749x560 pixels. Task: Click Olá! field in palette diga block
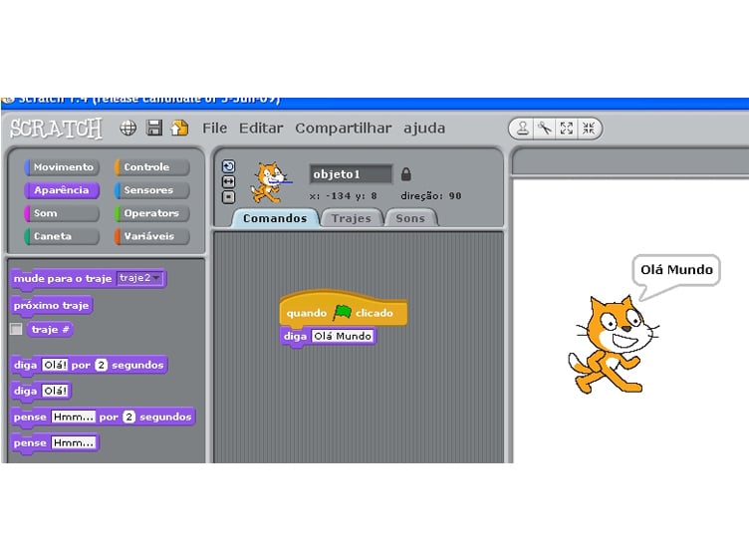point(56,391)
